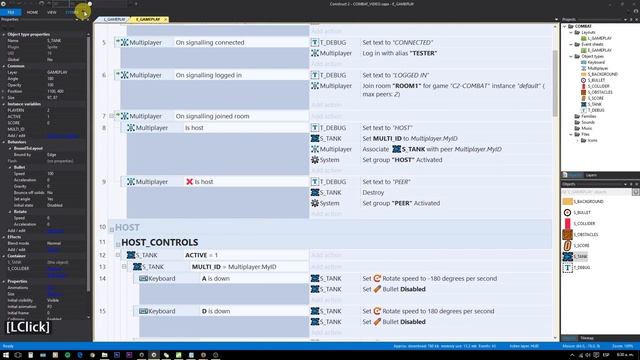Open Windows Start button on taskbar
The width and height of the screenshot is (640, 360).
click(6, 355)
